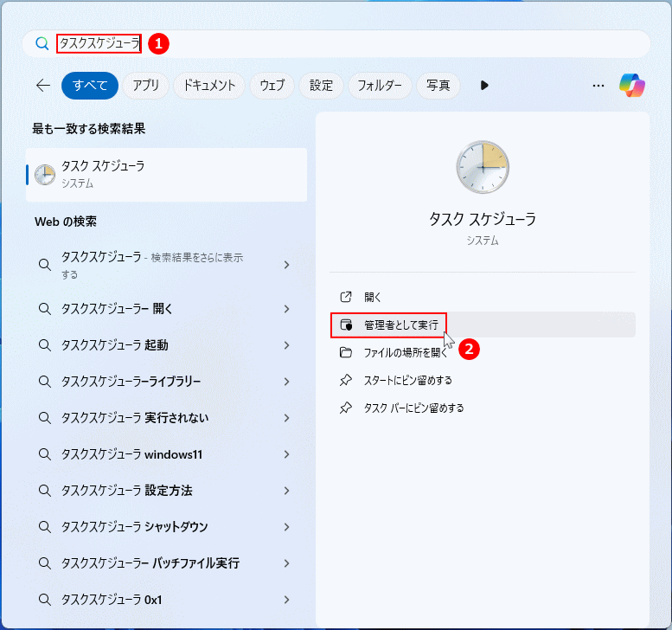This screenshot has width=672, height=630.
Task: Choose タスク バーにピン留めする action
Action: click(483, 408)
